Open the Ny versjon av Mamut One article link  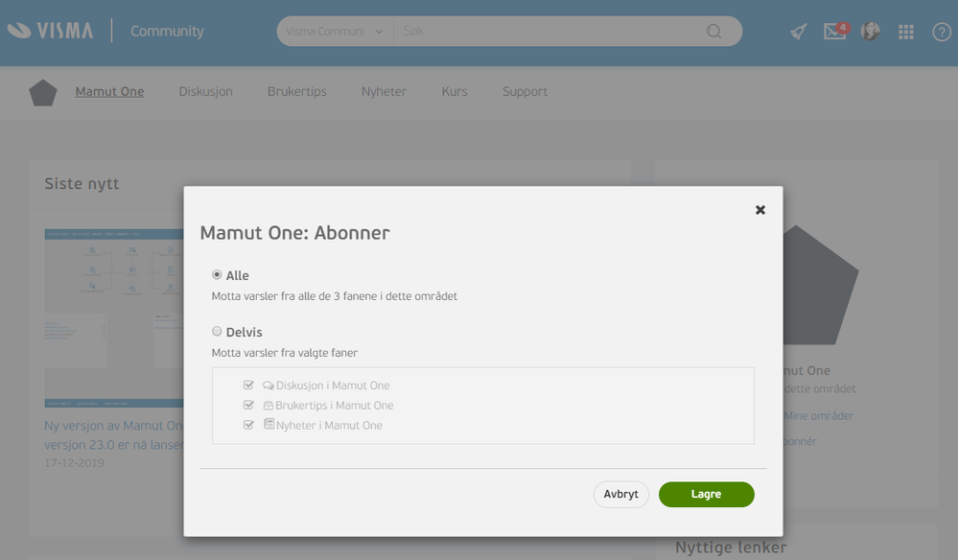coord(114,434)
